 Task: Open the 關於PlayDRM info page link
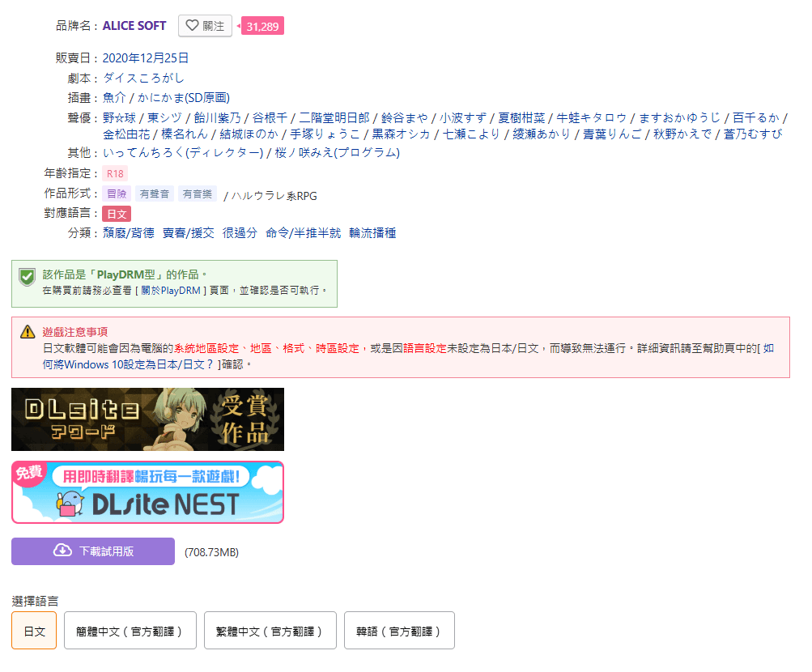[170, 291]
